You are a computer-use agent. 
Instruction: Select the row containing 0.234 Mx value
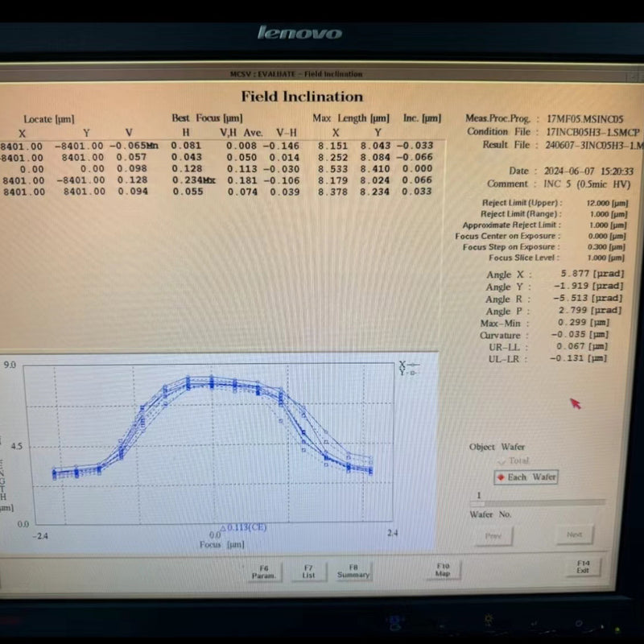[217, 180]
